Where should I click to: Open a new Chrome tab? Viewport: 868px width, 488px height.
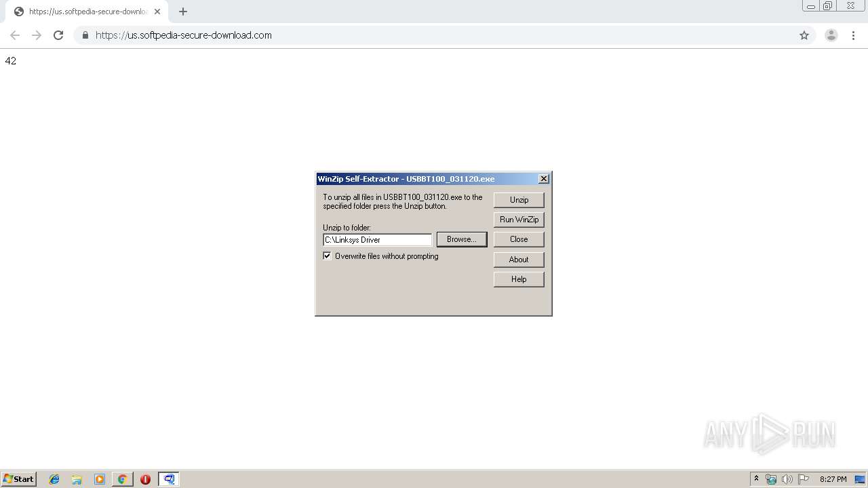tap(183, 12)
